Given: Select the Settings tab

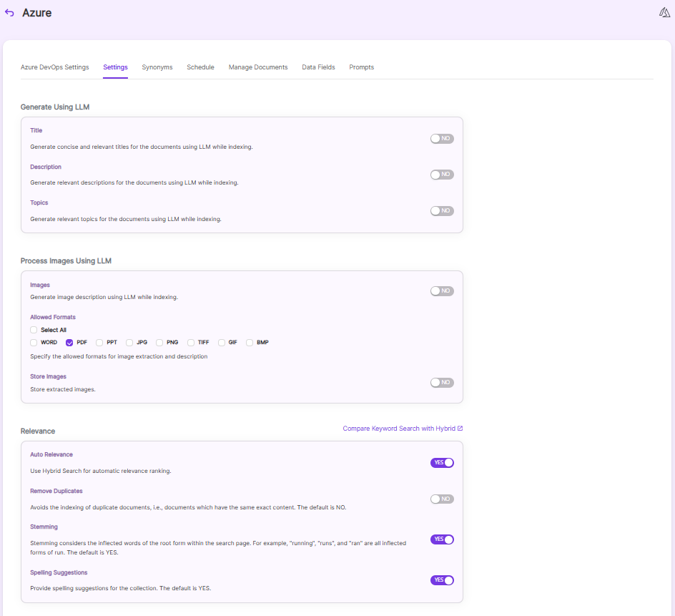Looking at the screenshot, I should click(115, 67).
